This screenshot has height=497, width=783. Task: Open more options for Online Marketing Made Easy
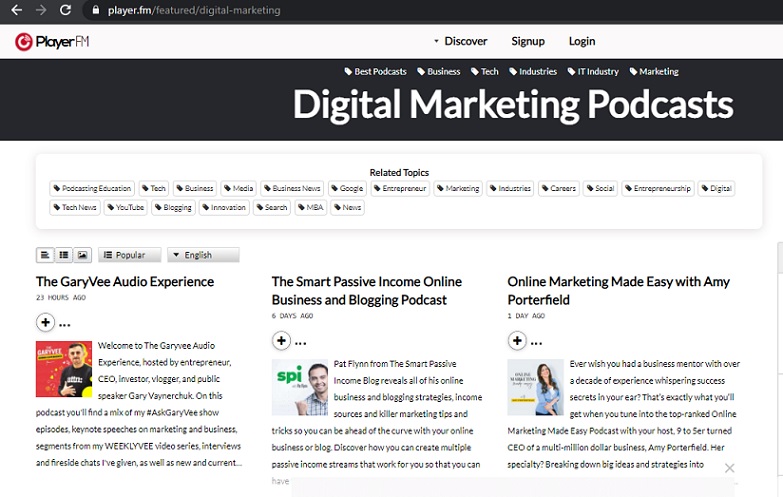[536, 344]
